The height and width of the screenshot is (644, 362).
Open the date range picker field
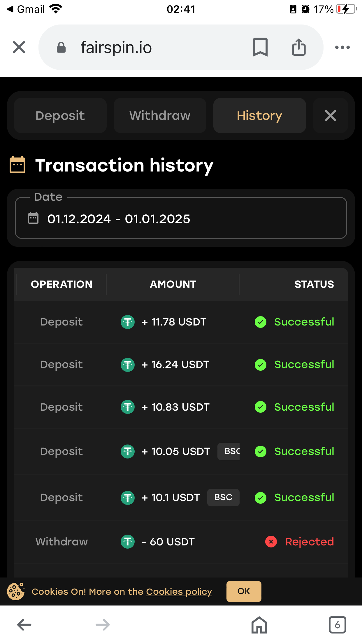coord(181,219)
